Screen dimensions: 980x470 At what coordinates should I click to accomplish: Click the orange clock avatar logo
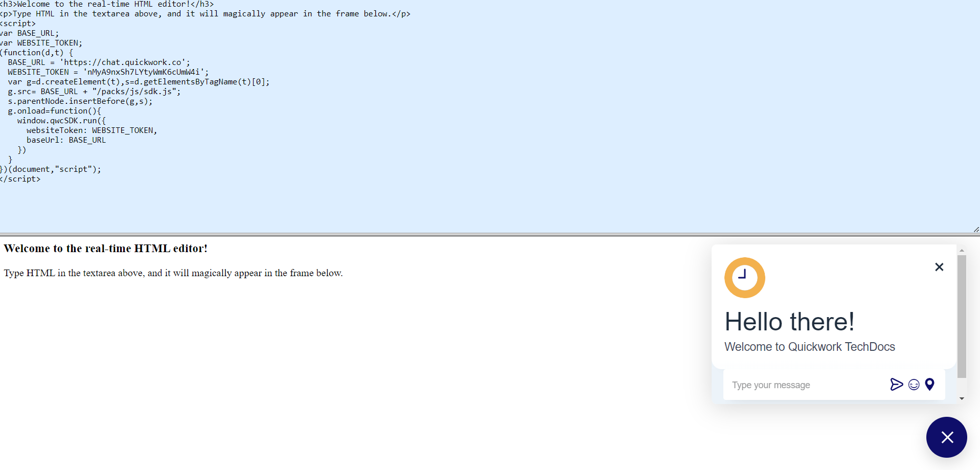[745, 278]
